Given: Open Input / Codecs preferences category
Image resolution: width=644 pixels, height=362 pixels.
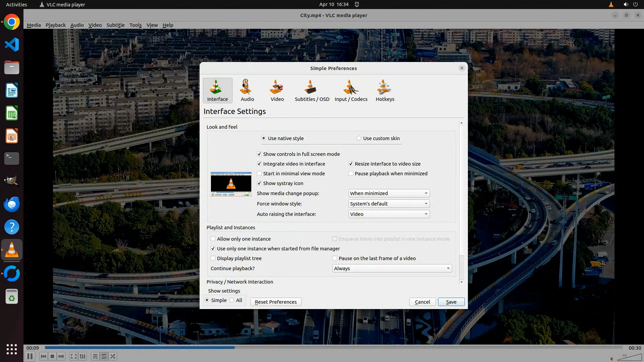Looking at the screenshot, I should tap(351, 90).
